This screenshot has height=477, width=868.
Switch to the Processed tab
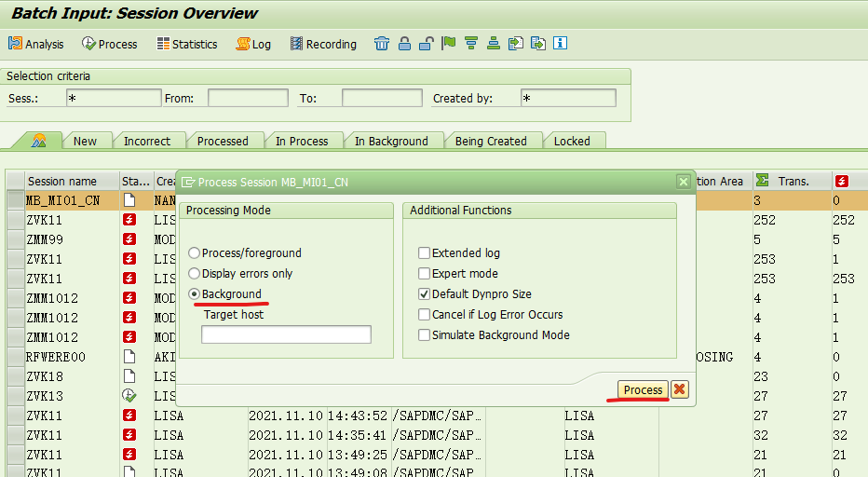(223, 141)
